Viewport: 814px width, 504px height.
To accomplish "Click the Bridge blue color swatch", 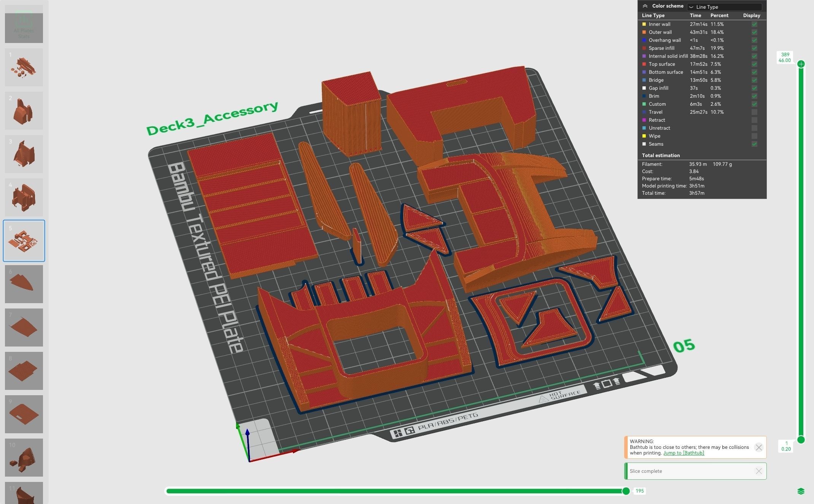I will pos(644,80).
